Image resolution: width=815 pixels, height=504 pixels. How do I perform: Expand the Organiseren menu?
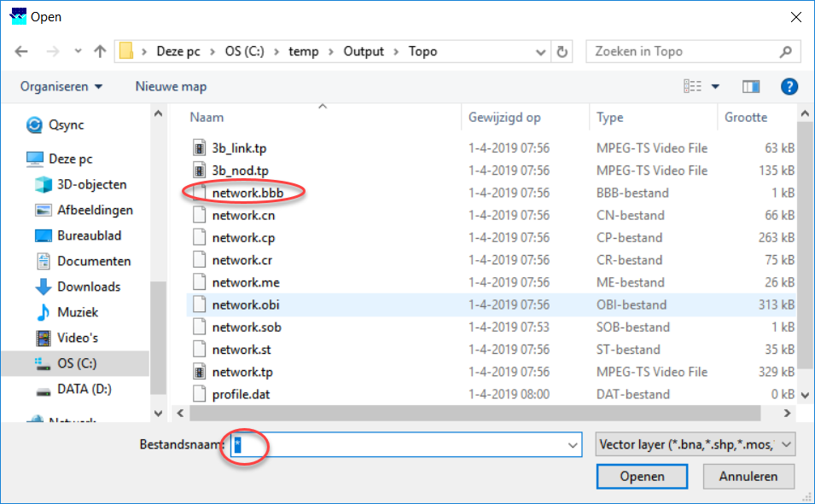(61, 86)
